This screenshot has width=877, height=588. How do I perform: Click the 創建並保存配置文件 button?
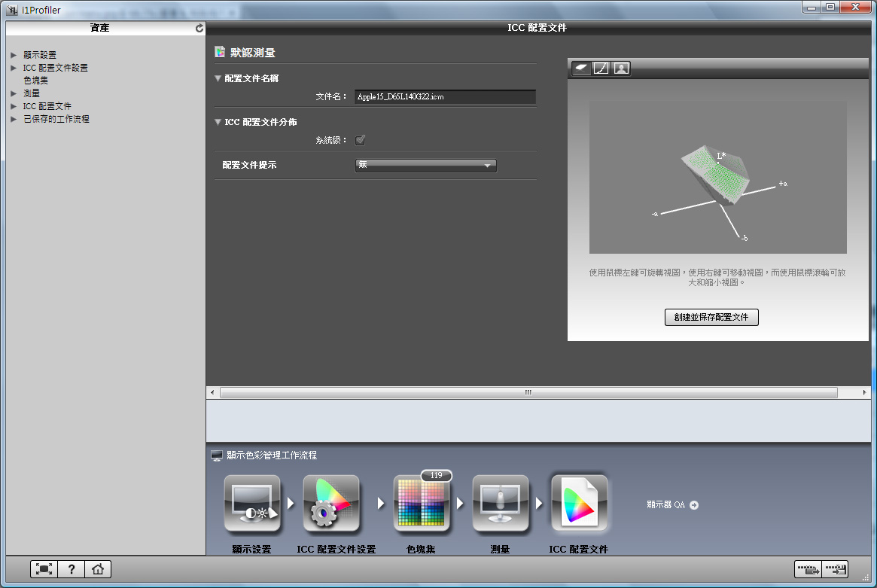[711, 318]
